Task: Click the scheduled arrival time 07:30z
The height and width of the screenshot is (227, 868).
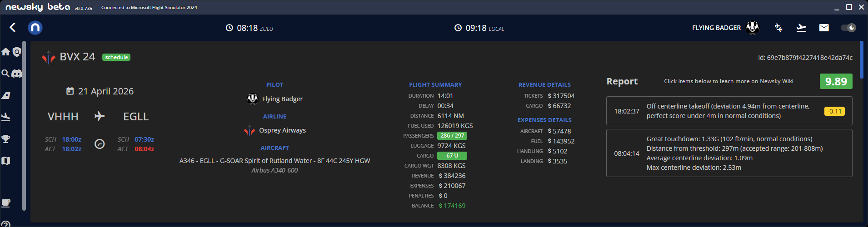Action: (144, 139)
